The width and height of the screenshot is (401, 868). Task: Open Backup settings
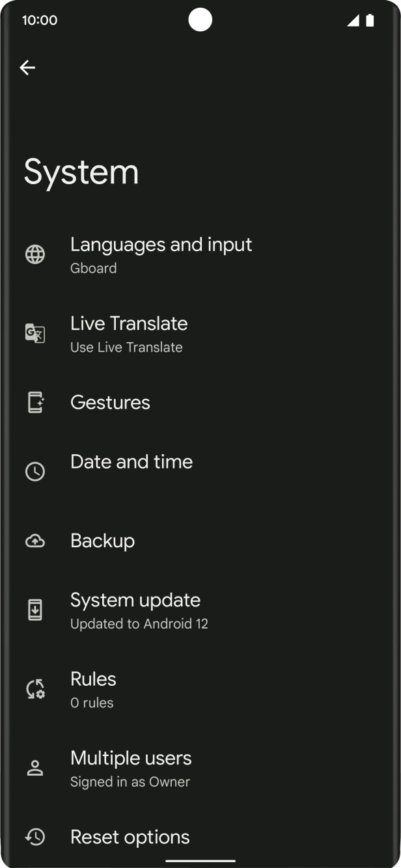(x=102, y=541)
